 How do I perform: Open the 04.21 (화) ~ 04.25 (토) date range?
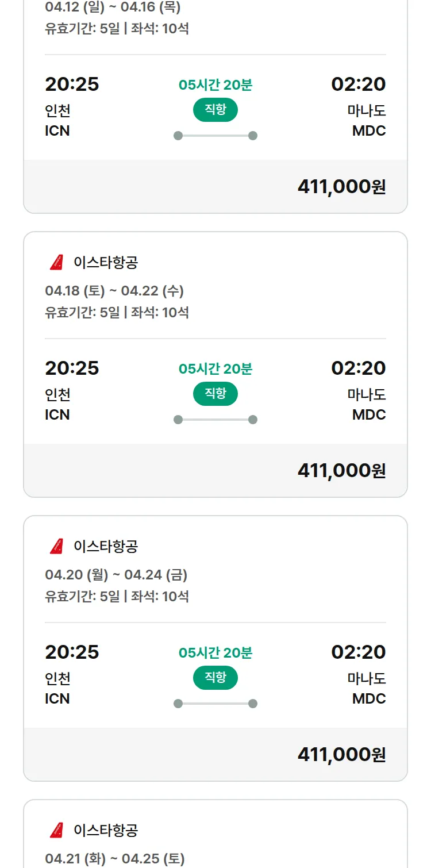(x=115, y=859)
